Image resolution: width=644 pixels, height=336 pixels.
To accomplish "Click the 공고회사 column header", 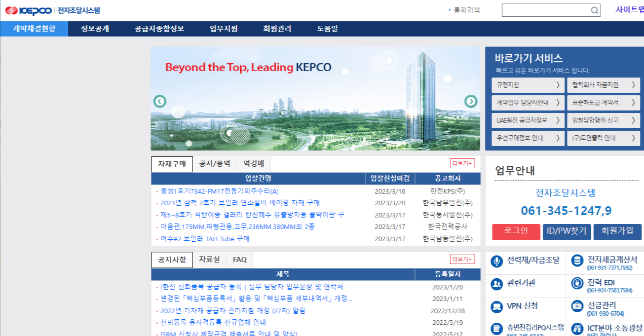I will (x=448, y=178).
